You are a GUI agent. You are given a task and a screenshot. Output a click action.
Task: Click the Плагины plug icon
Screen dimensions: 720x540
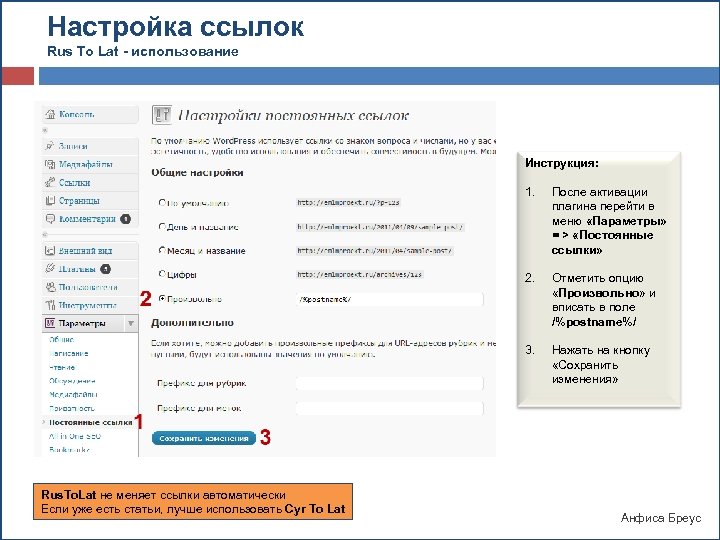(x=50, y=269)
